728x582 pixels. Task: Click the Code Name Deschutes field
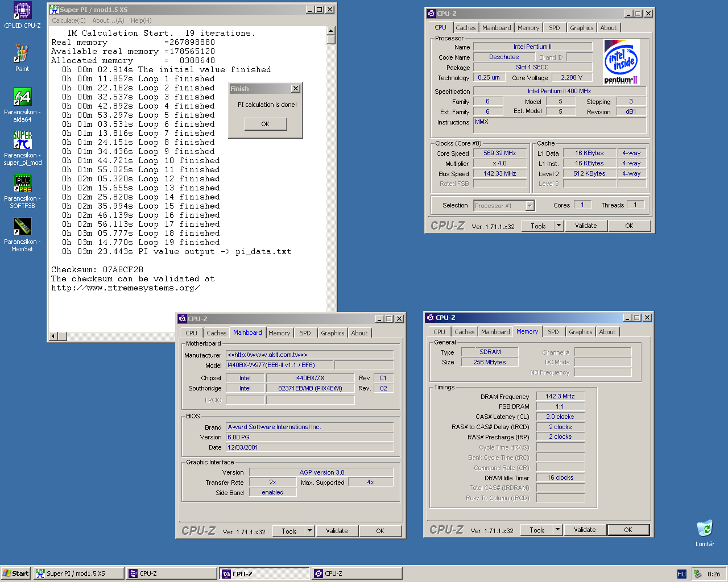(504, 57)
